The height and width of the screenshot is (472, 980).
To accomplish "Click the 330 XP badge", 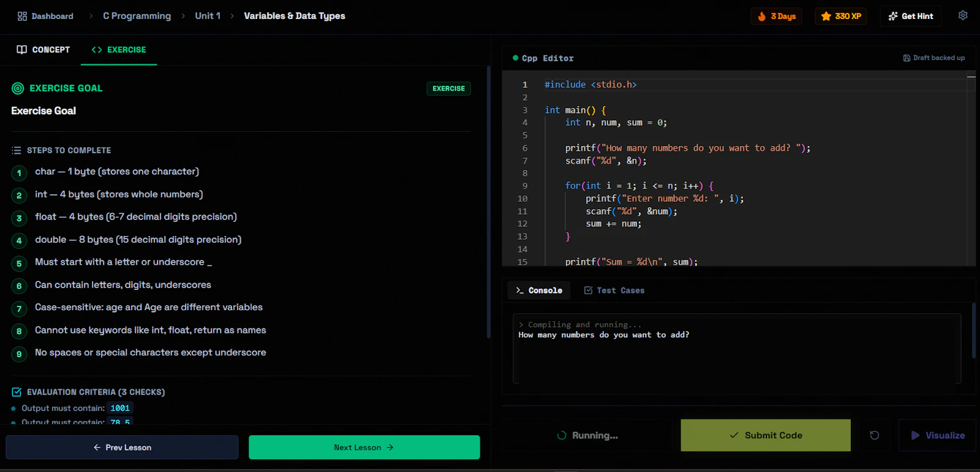I will 841,16.
